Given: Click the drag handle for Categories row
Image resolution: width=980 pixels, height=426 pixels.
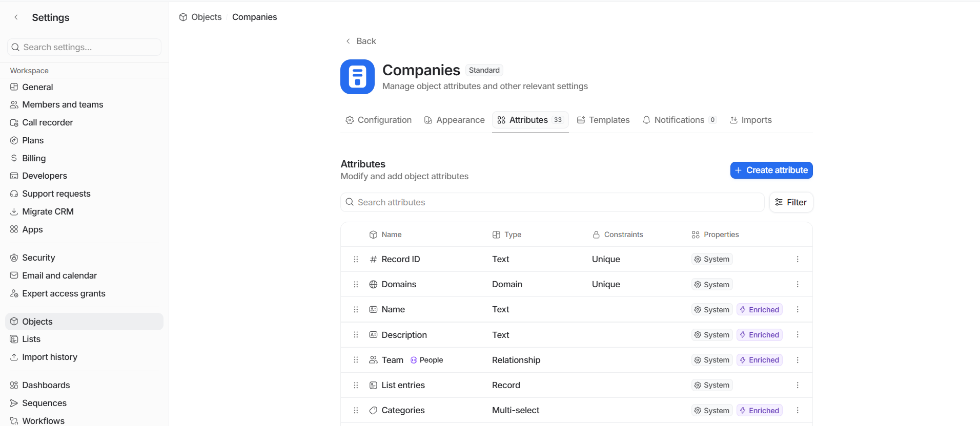Looking at the screenshot, I should pos(356,410).
